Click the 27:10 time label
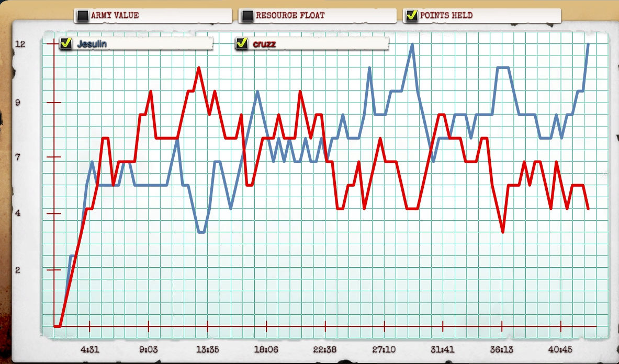Viewport: 619px width, 364px height. [x=384, y=349]
